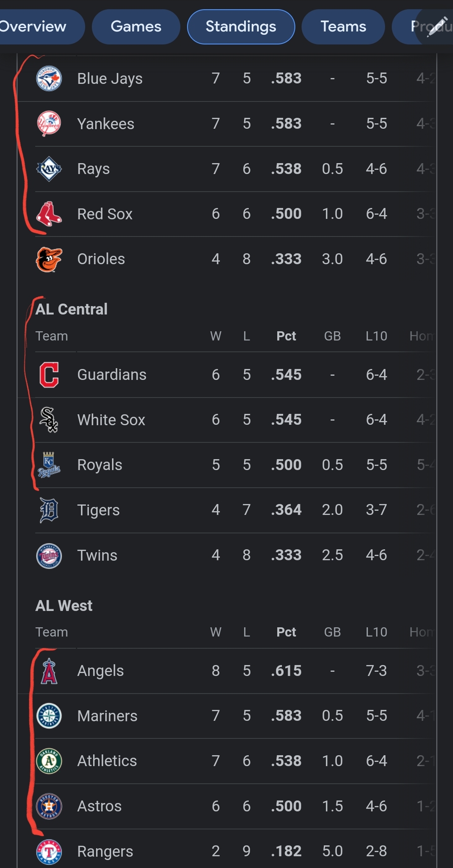
Task: Open the Mariners team link
Action: (x=107, y=716)
